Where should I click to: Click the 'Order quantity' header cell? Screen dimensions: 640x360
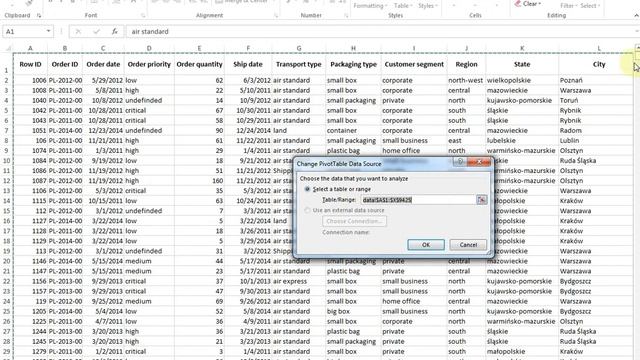(x=199, y=64)
